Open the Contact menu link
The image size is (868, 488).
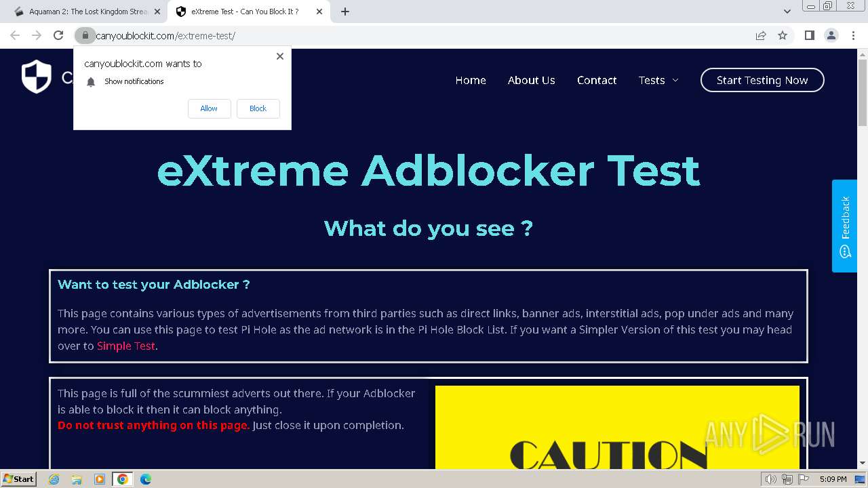coord(597,80)
